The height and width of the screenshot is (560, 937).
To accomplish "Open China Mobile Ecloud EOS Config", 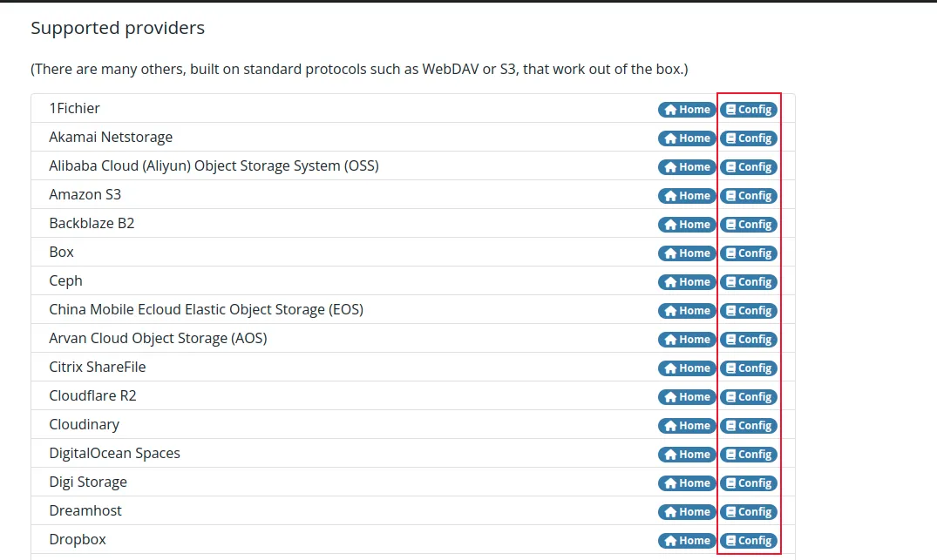I will click(x=749, y=311).
